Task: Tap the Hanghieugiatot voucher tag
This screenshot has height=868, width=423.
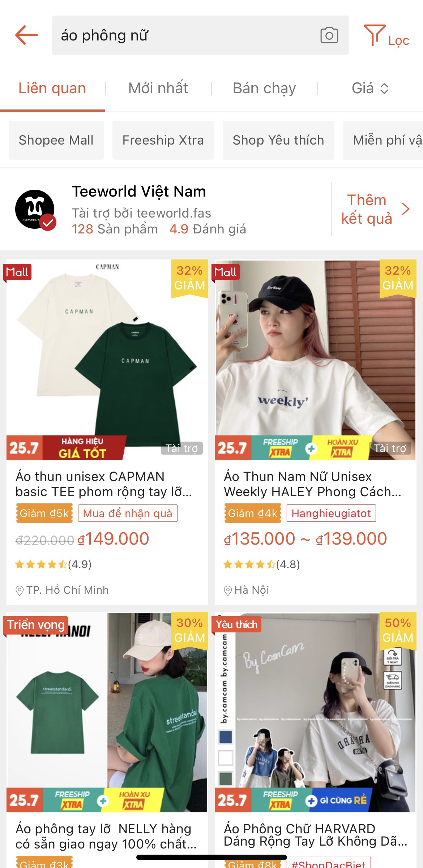Action: tap(331, 513)
